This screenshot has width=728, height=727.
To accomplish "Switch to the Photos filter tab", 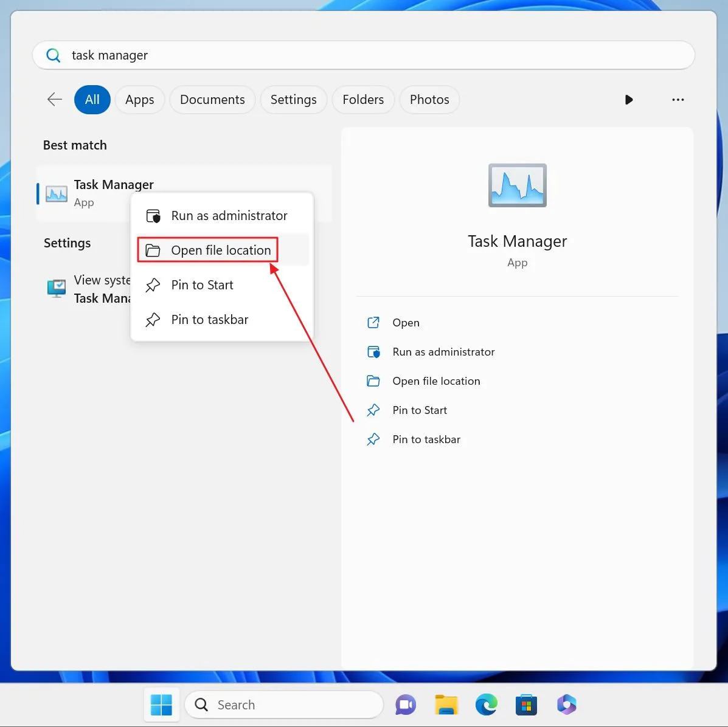I will click(x=429, y=99).
